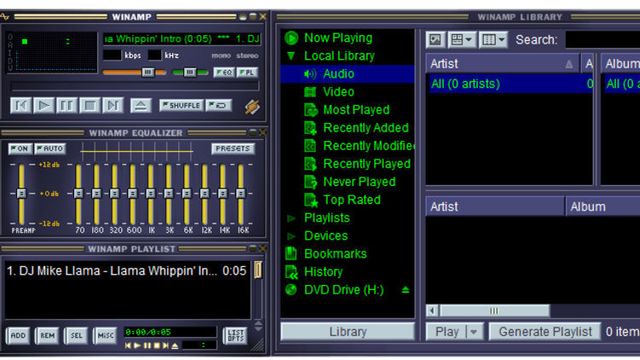The image size is (640, 360).
Task: Expand the Devices tree node
Action: pos(291,236)
